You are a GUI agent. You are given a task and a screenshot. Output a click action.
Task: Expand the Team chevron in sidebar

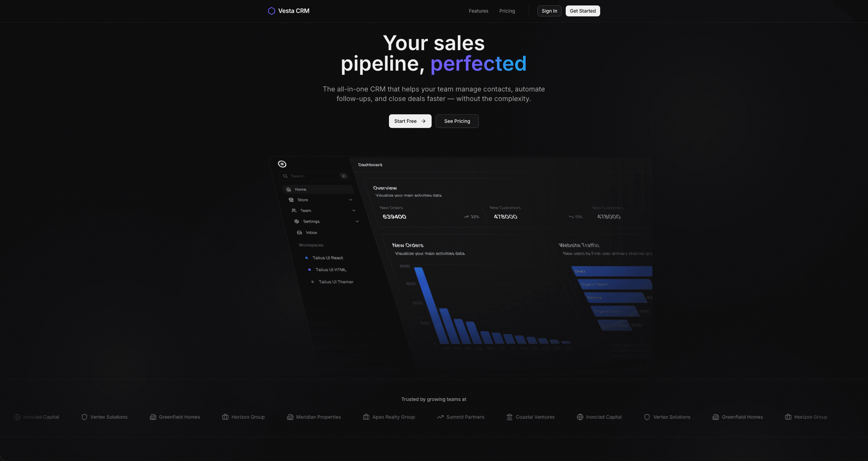coord(354,211)
